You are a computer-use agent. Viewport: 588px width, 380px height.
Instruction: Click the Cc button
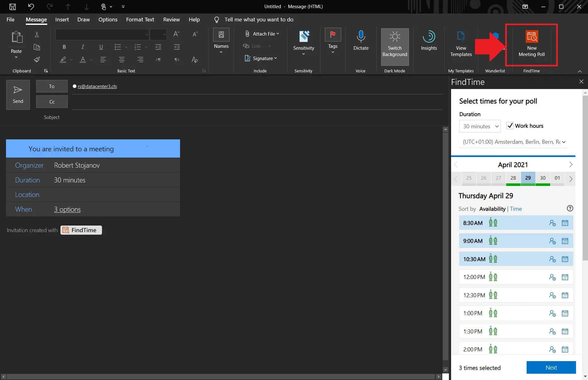pos(52,102)
